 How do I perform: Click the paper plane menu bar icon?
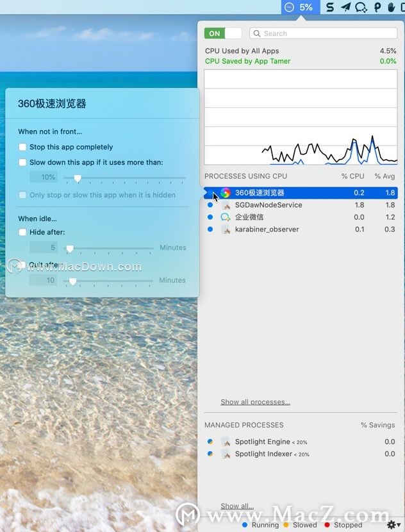tap(345, 7)
